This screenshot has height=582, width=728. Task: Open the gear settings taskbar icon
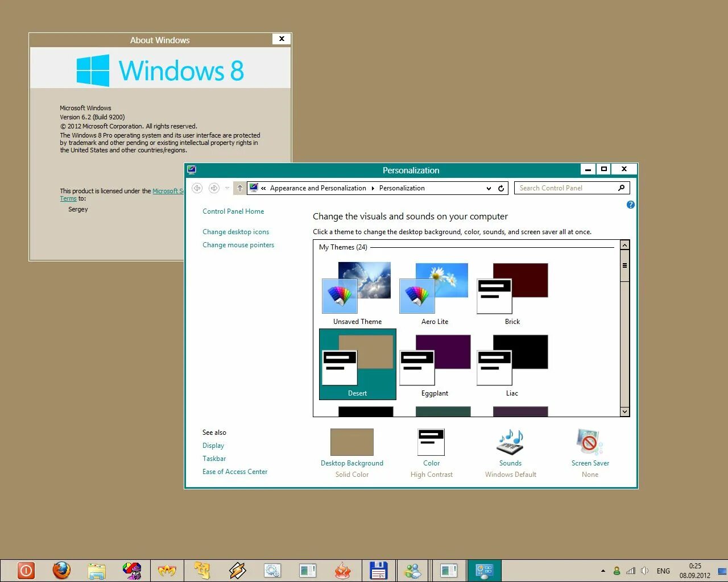(272, 570)
